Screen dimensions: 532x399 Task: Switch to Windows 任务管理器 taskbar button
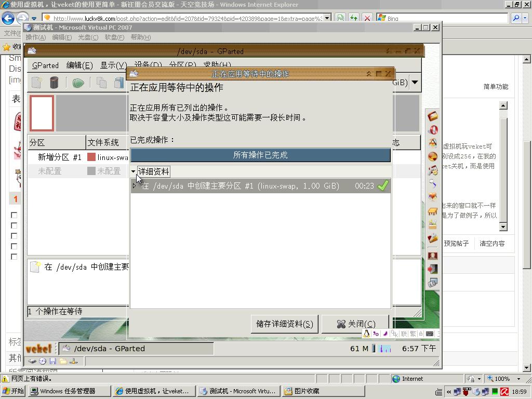coord(69,391)
